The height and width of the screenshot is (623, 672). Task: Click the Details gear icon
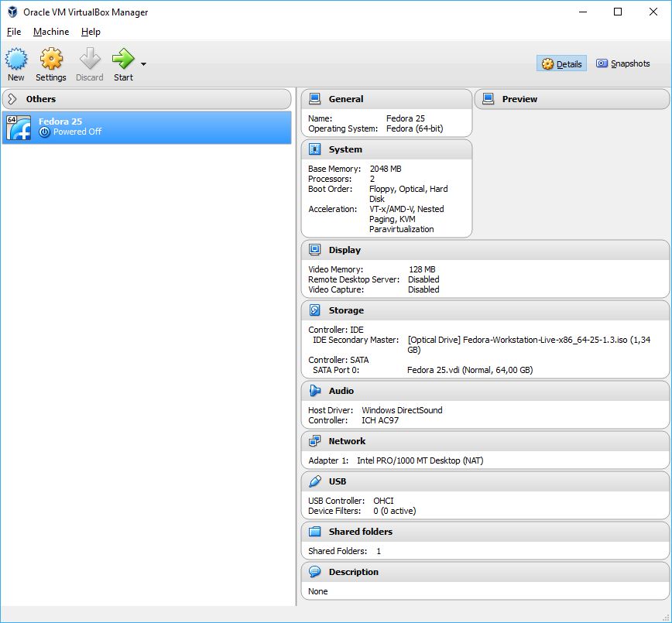547,63
